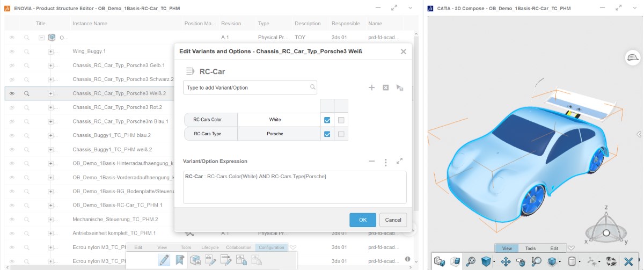Collapse the Variant/Option Expression section minus icon
The height and width of the screenshot is (270, 644).
[372, 161]
